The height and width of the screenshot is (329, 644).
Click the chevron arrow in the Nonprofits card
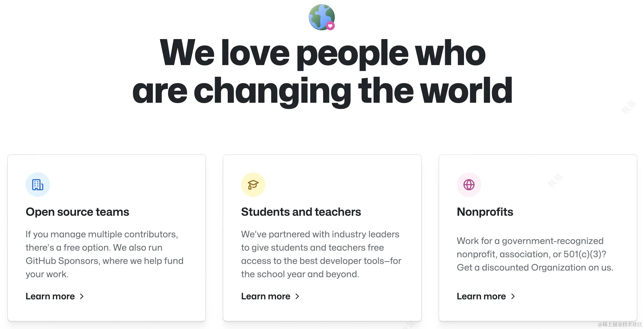click(513, 296)
